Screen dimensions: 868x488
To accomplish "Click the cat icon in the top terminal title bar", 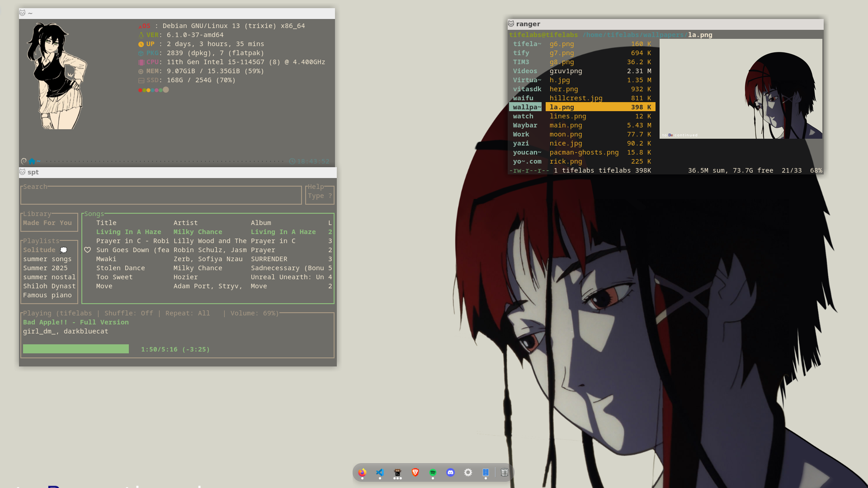I will (x=22, y=13).
